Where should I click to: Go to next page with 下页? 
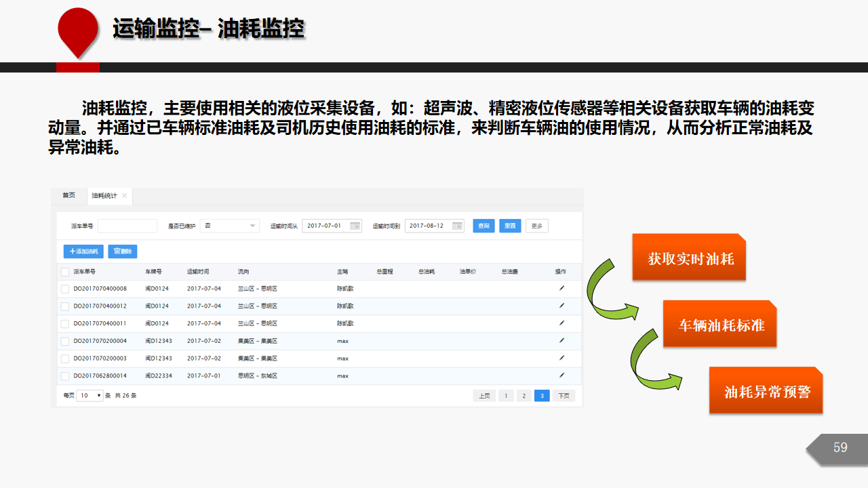[x=564, y=396]
